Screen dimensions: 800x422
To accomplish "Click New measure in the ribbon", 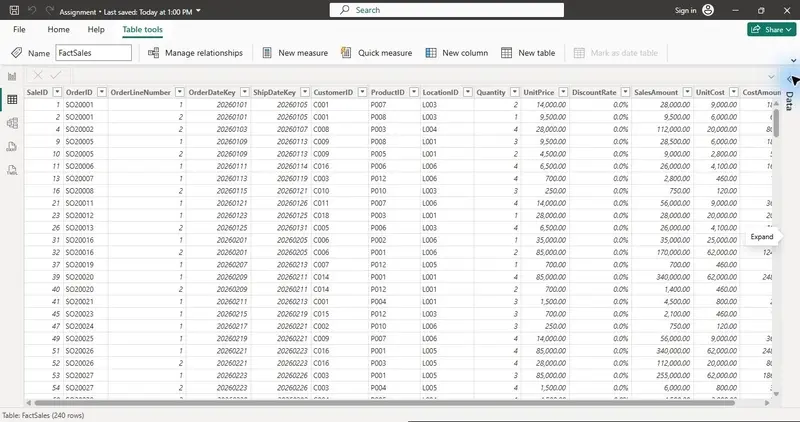I will (x=295, y=53).
